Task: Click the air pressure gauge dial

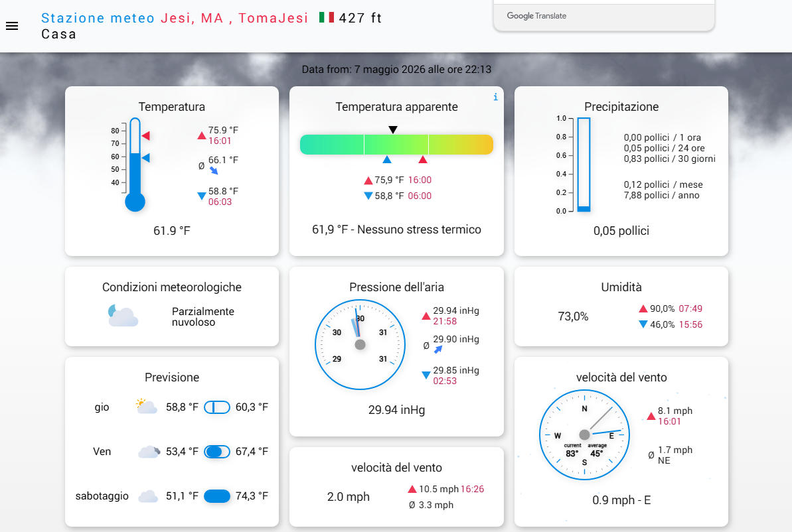Action: coord(360,345)
